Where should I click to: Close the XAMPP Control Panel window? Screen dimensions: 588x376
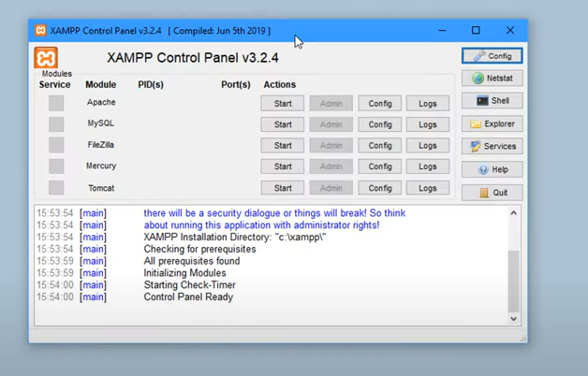click(x=510, y=30)
